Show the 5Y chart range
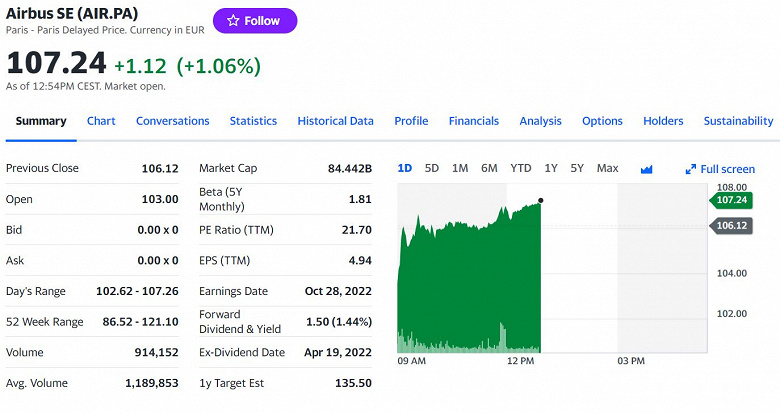 577,168
